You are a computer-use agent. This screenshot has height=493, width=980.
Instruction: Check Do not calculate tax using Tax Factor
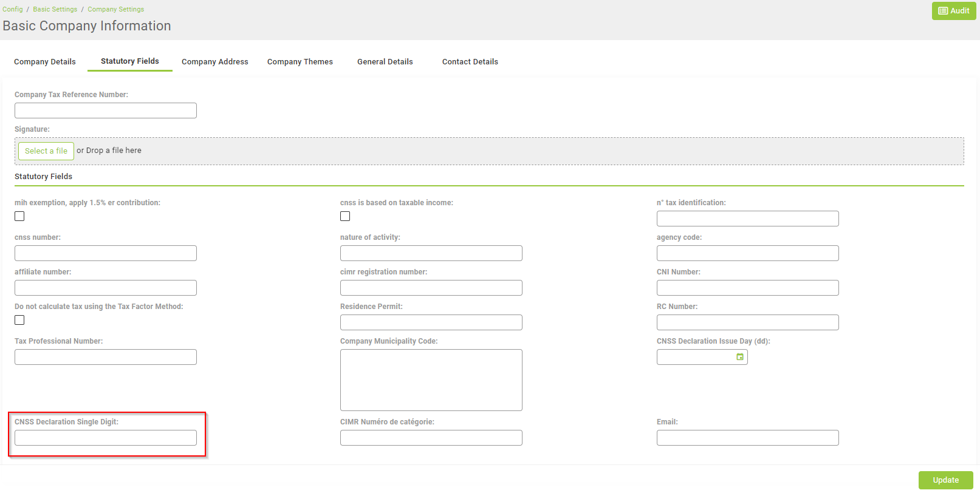(19, 320)
